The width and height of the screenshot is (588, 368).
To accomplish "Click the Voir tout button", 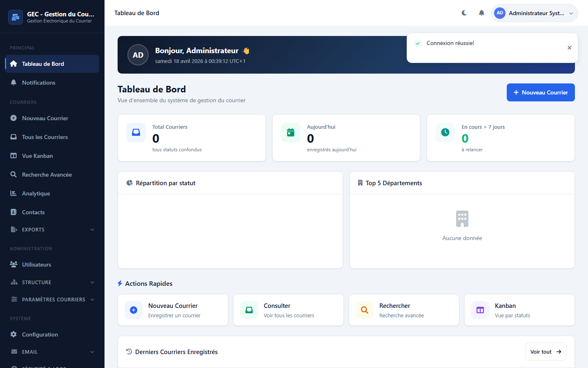I will coord(545,352).
